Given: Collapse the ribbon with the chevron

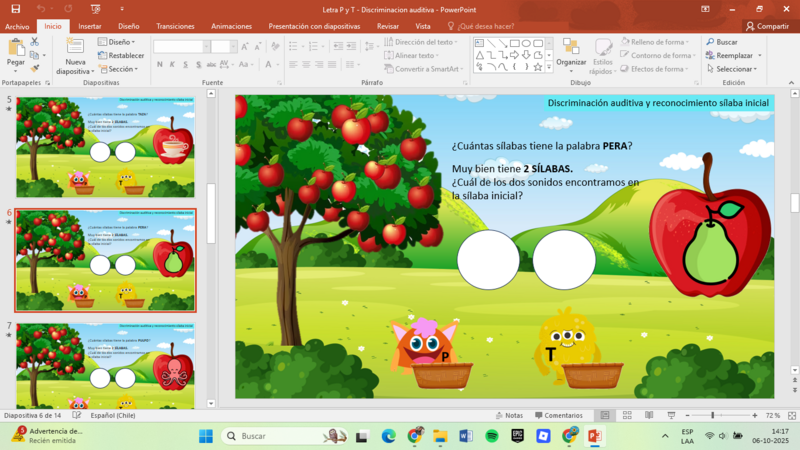Looking at the screenshot, I should (791, 83).
